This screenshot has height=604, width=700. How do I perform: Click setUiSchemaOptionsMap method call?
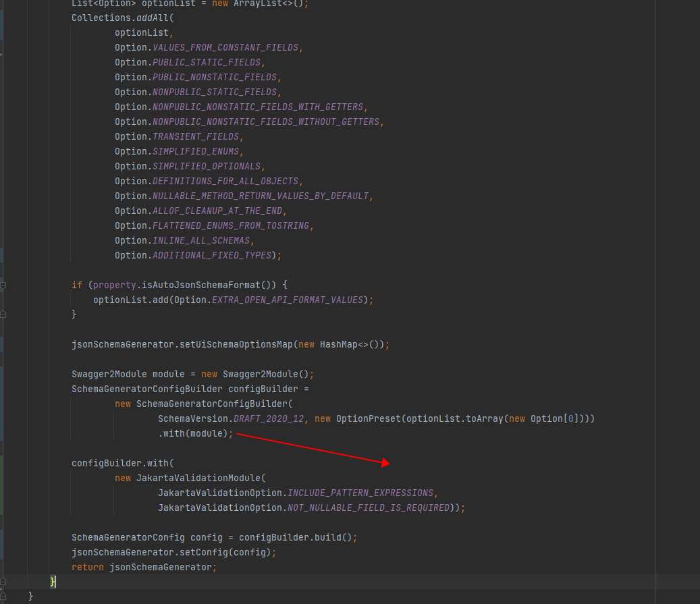pos(236,344)
